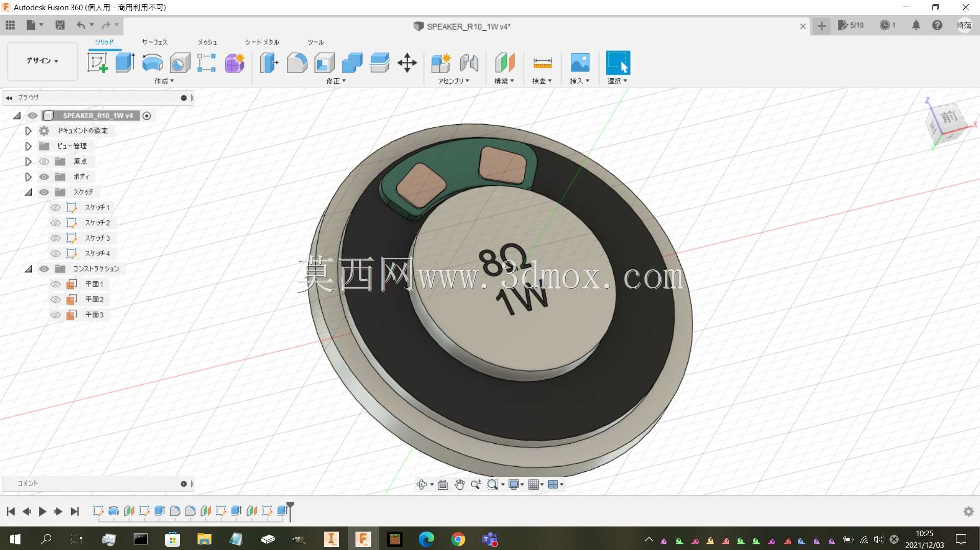Open the Help menu icon
Viewport: 980px width, 550px height.
pos(937,25)
